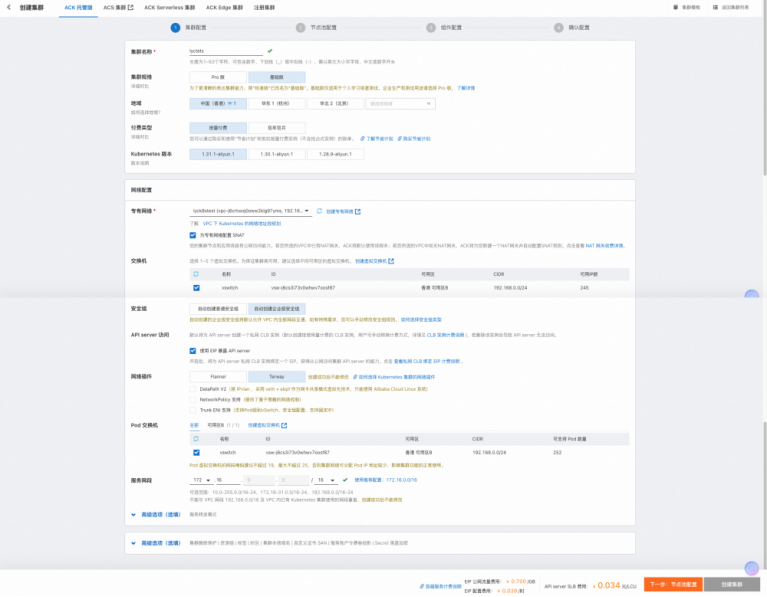Enable the Trunk ENI 支持 checkbox

193,410
